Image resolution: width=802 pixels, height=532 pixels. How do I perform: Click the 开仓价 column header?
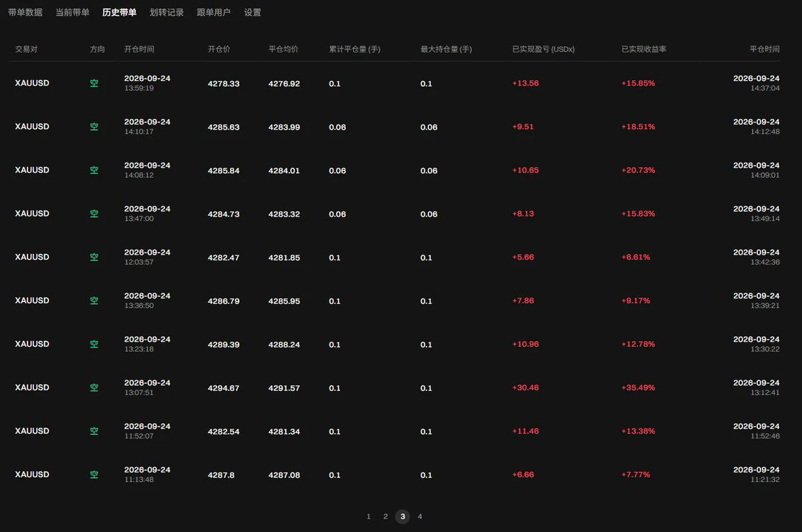tap(219, 49)
